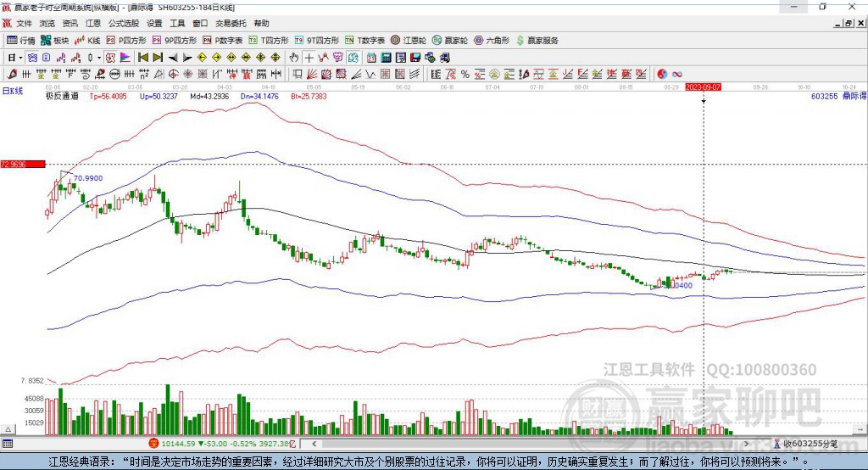
Task: Open the 江恩 menu
Action: tap(93, 23)
